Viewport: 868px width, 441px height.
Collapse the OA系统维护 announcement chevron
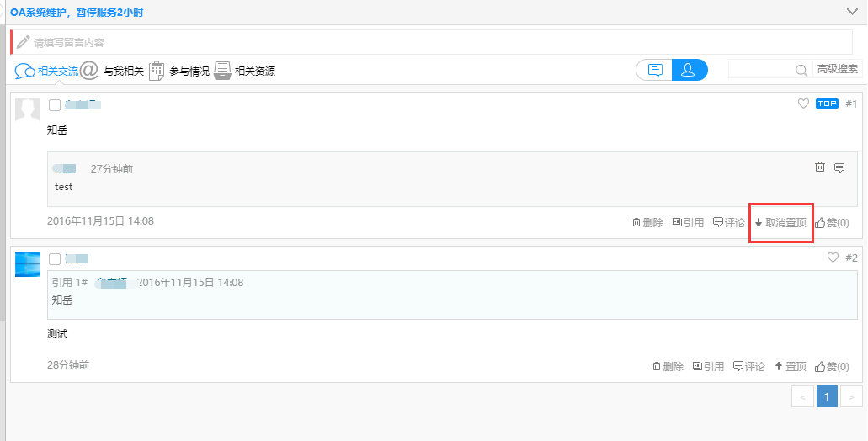tap(851, 12)
